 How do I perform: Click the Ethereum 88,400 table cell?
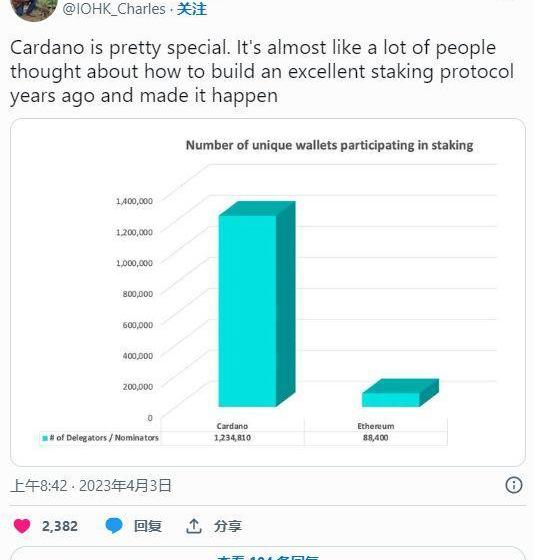click(x=376, y=438)
